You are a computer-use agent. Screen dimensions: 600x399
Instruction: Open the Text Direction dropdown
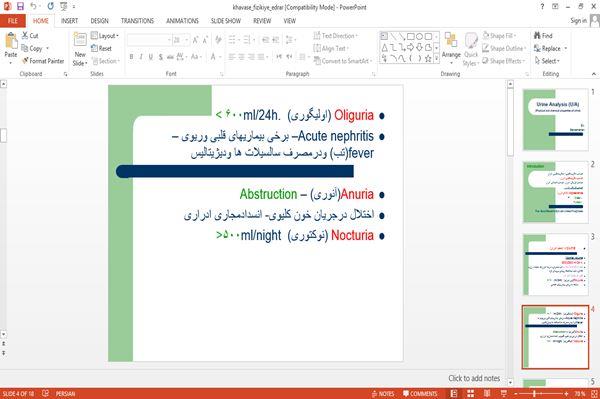click(x=336, y=36)
